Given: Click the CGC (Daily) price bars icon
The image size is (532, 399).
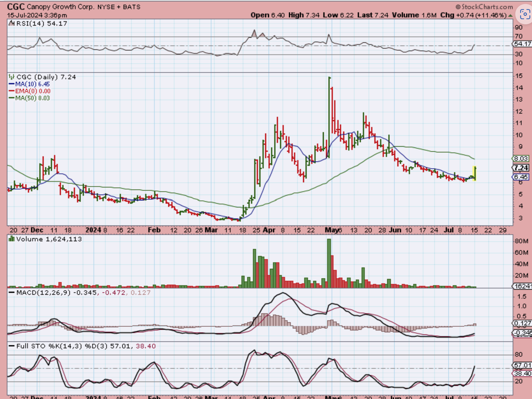Looking at the screenshot, I should click(12, 77).
